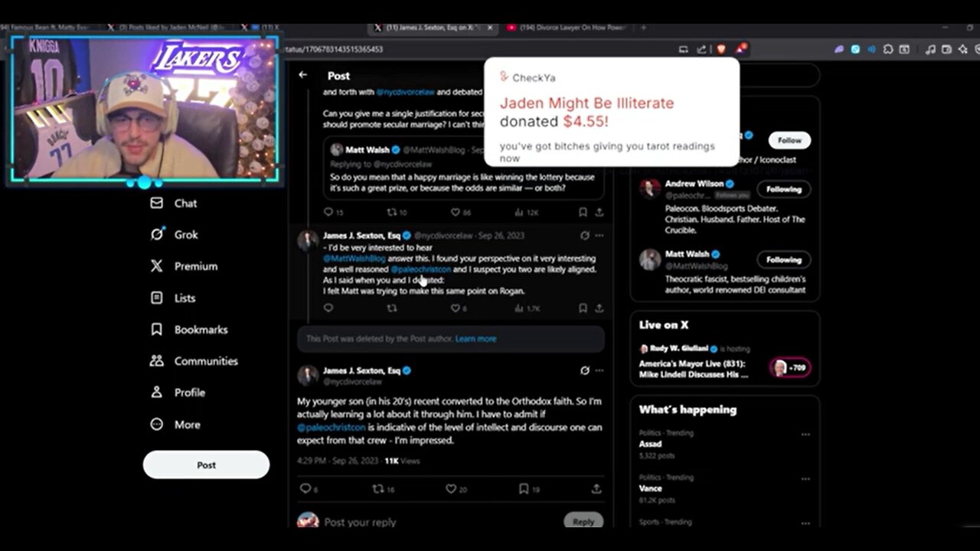Image resolution: width=980 pixels, height=551 pixels.
Task: Open more options on the Sep 26 reply
Action: (599, 236)
